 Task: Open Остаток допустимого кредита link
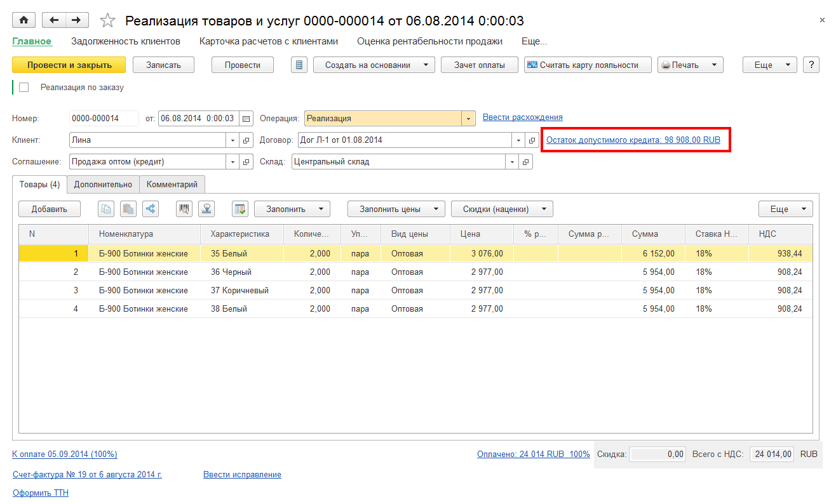633,140
